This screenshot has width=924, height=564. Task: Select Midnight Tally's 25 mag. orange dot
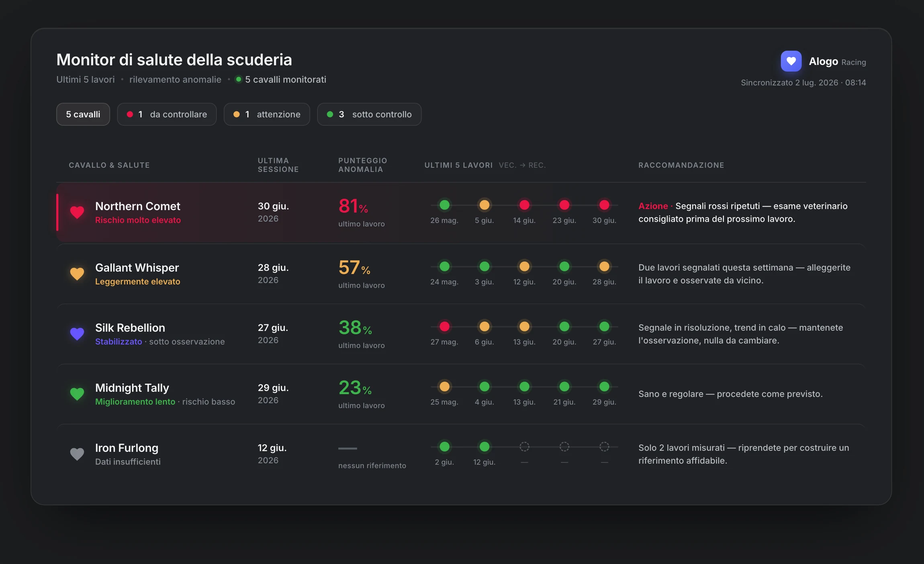[x=444, y=386]
